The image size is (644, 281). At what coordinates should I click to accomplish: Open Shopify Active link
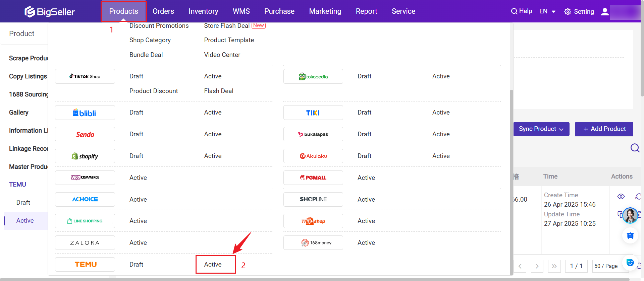213,156
